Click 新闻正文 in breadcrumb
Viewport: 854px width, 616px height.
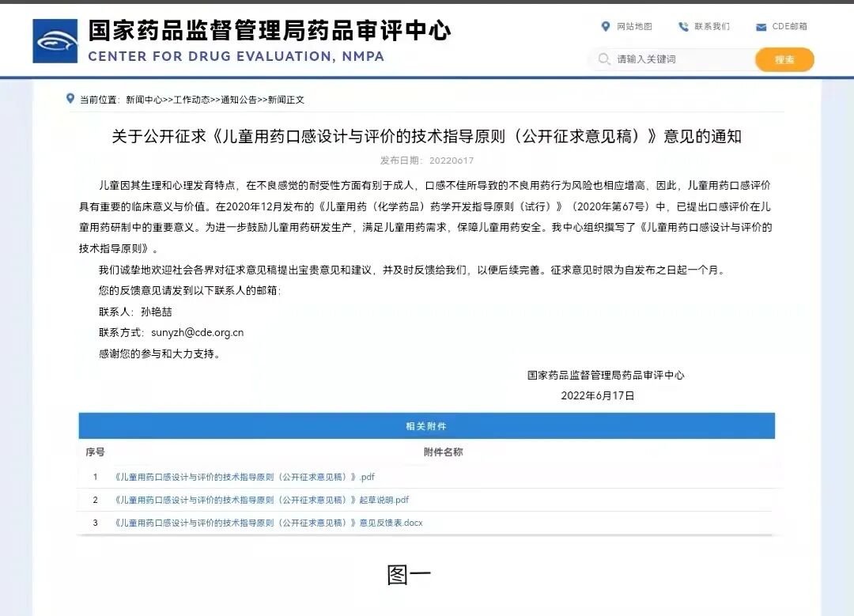click(x=286, y=100)
